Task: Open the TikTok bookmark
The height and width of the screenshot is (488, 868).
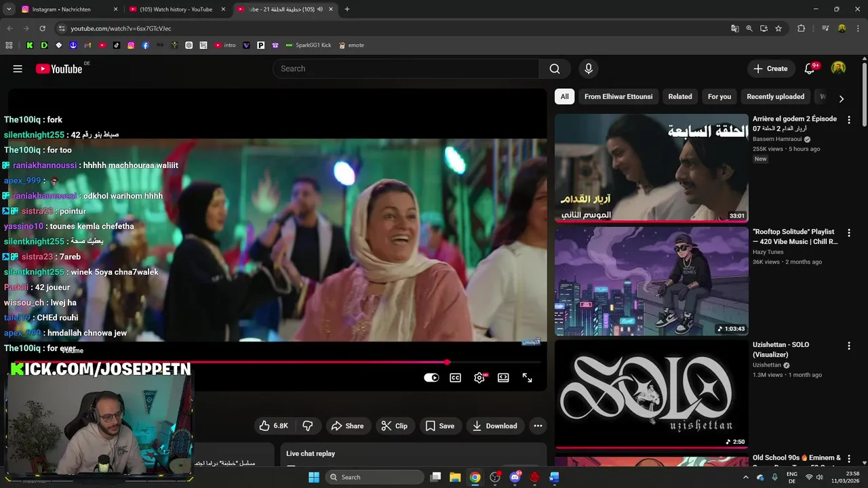Action: pos(117,45)
